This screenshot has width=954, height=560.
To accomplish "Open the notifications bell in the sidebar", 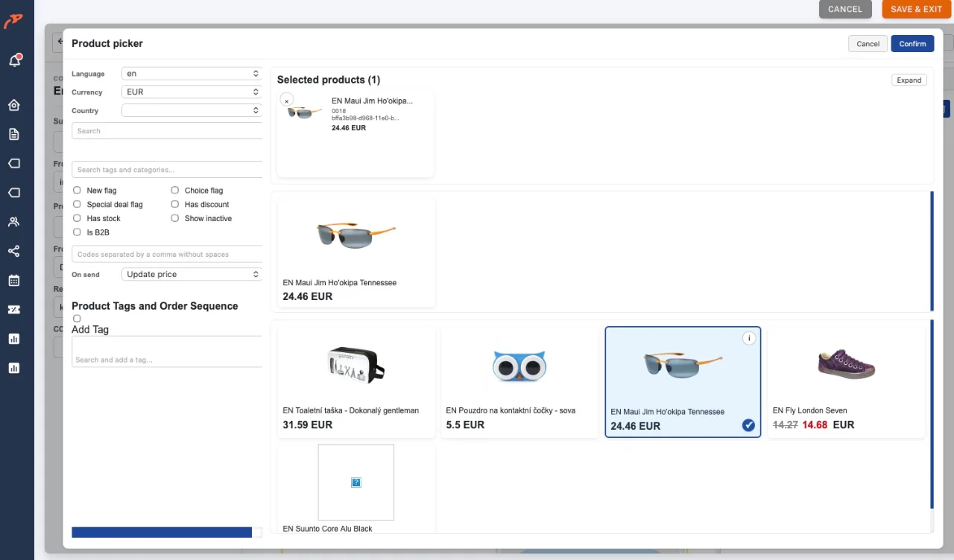I will point(14,60).
